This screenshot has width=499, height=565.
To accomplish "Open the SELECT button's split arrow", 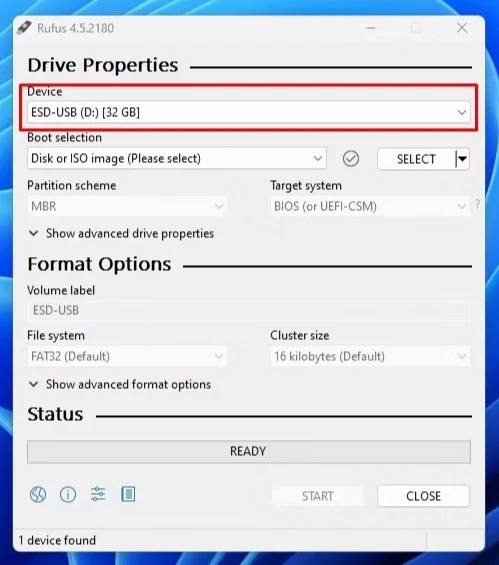I will tap(462, 159).
